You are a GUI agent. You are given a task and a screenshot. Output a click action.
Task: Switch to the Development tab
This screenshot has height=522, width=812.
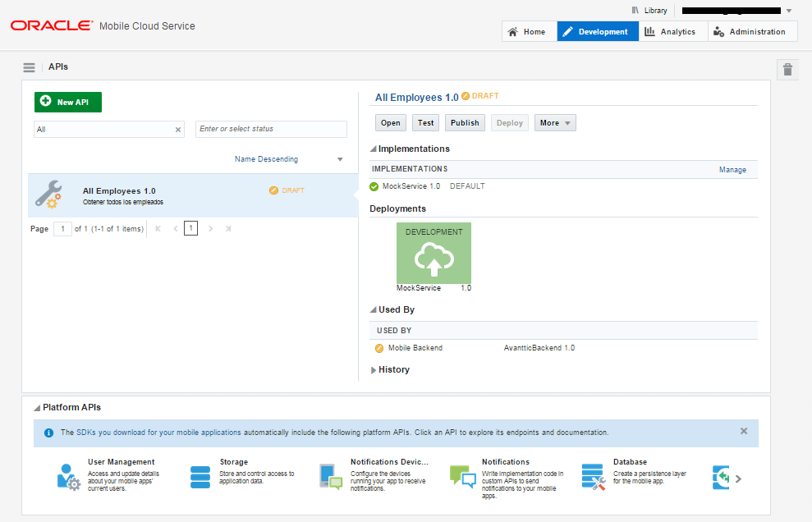[598, 31]
